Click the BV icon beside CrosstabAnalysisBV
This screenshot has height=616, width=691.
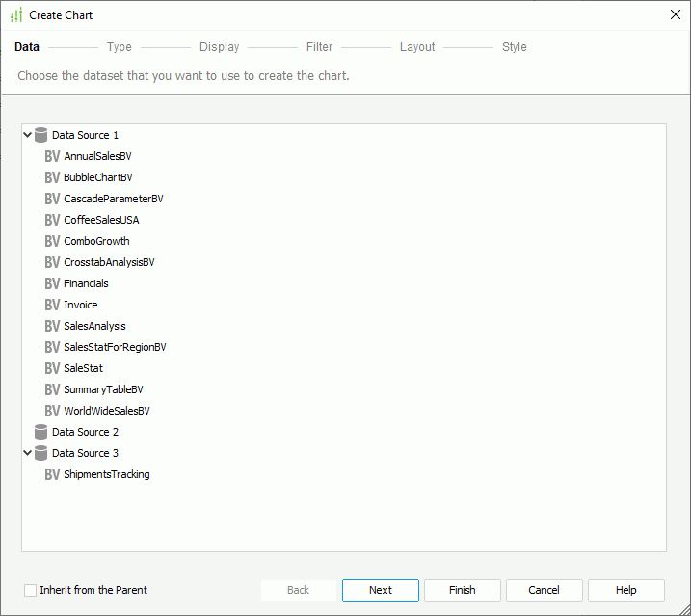[52, 262]
